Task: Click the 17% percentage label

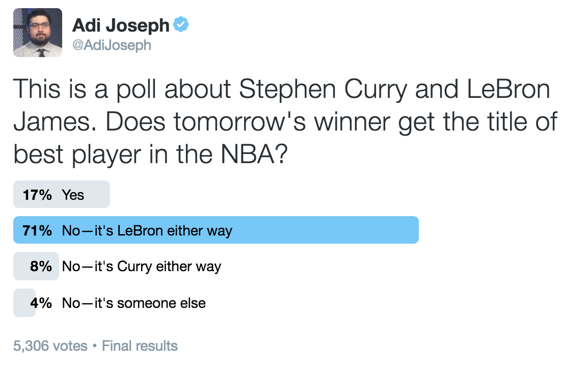Action: pyautogui.click(x=37, y=195)
